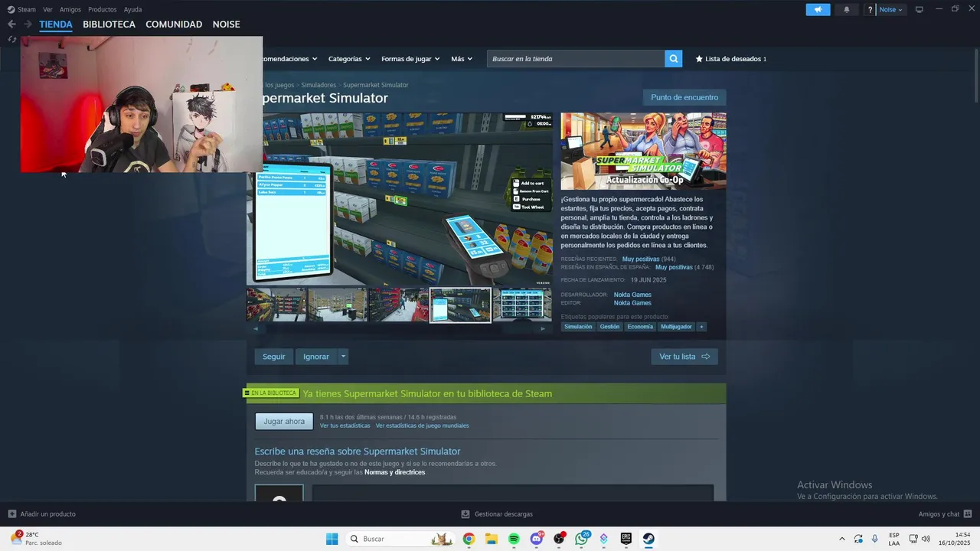Expand the Más dropdown
This screenshot has width=980, height=551.
[462, 59]
